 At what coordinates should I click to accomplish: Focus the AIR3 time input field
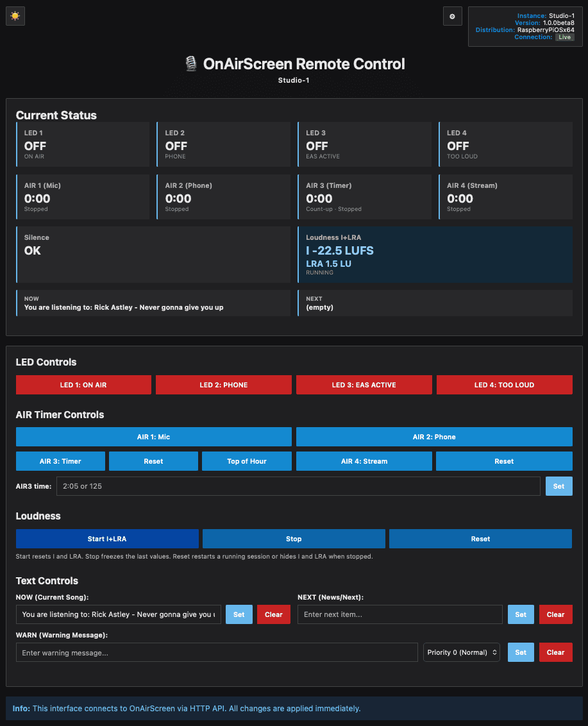(x=298, y=486)
